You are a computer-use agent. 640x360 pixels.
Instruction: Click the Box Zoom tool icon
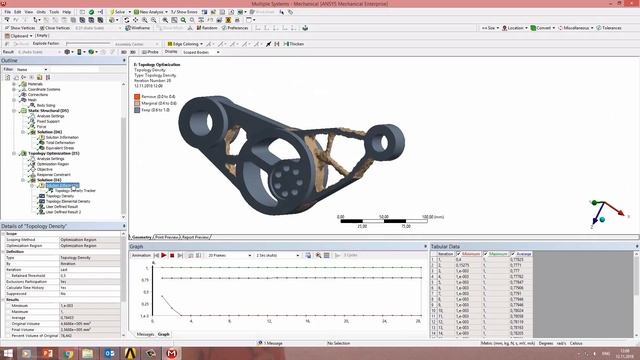[x=165, y=20]
